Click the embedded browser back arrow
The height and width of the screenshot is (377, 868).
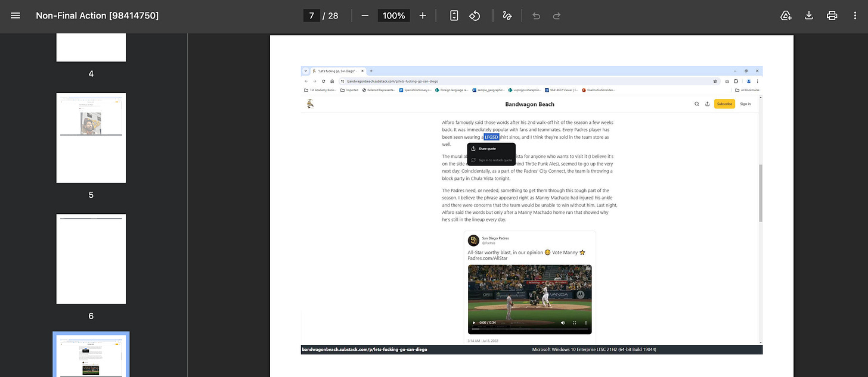point(306,81)
